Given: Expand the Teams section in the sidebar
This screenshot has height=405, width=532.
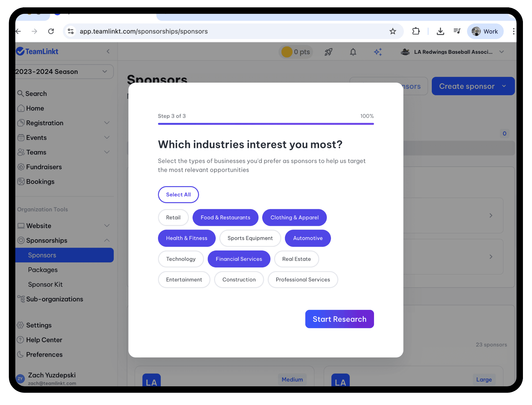Looking at the screenshot, I should click(107, 152).
